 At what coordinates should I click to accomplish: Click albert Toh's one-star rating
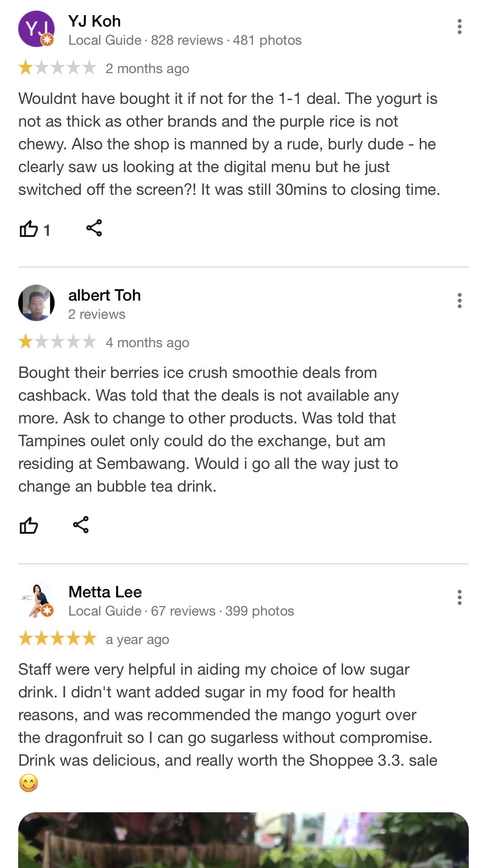(57, 342)
